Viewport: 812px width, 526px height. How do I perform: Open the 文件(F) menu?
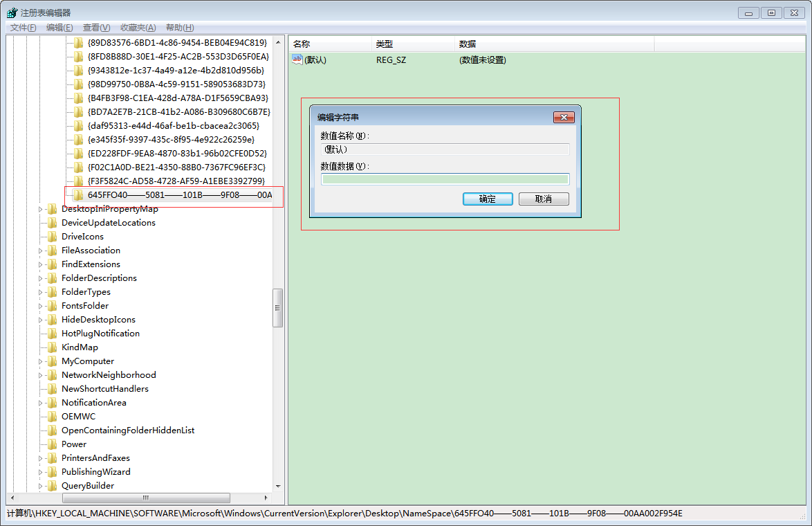[x=23, y=28]
